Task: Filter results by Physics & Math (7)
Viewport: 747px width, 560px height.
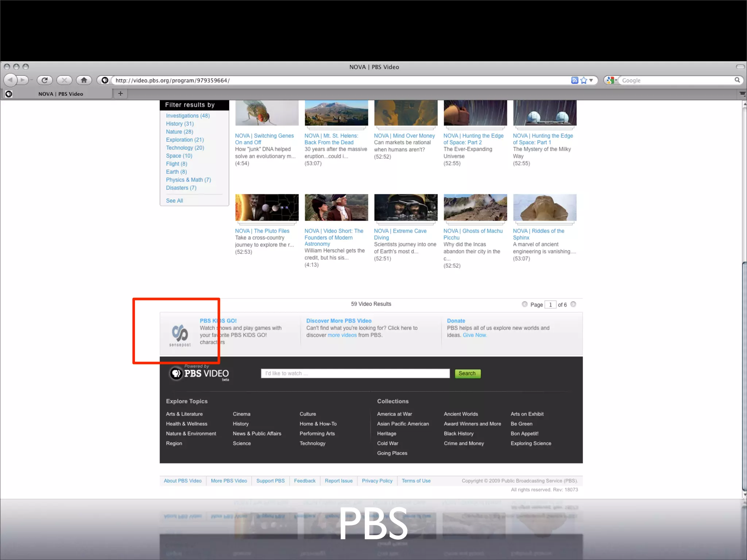Action: [x=189, y=180]
